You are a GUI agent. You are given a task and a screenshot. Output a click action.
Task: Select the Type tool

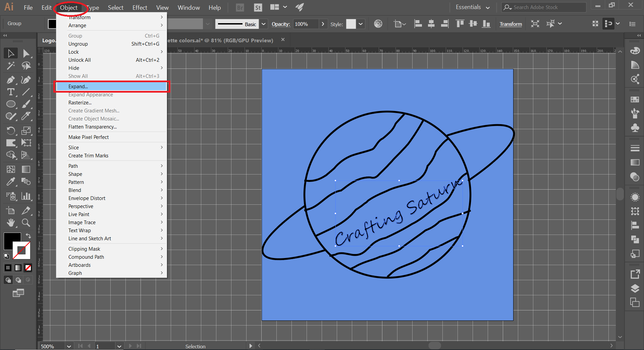[x=11, y=92]
